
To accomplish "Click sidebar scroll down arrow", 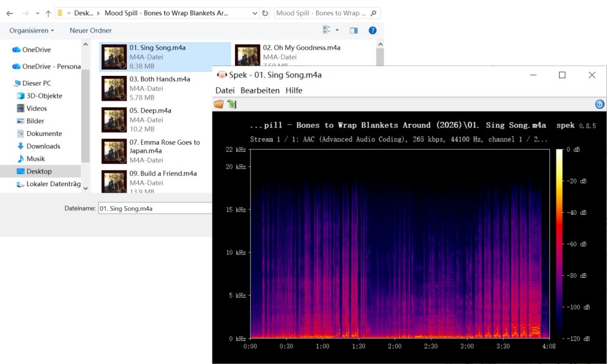I will pyautogui.click(x=86, y=189).
